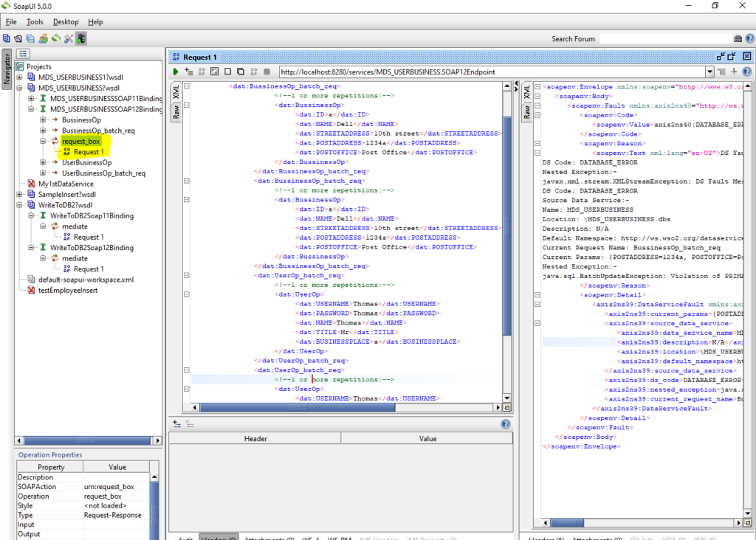Click the Search Forum input field
This screenshot has width=756, height=540.
point(665,38)
